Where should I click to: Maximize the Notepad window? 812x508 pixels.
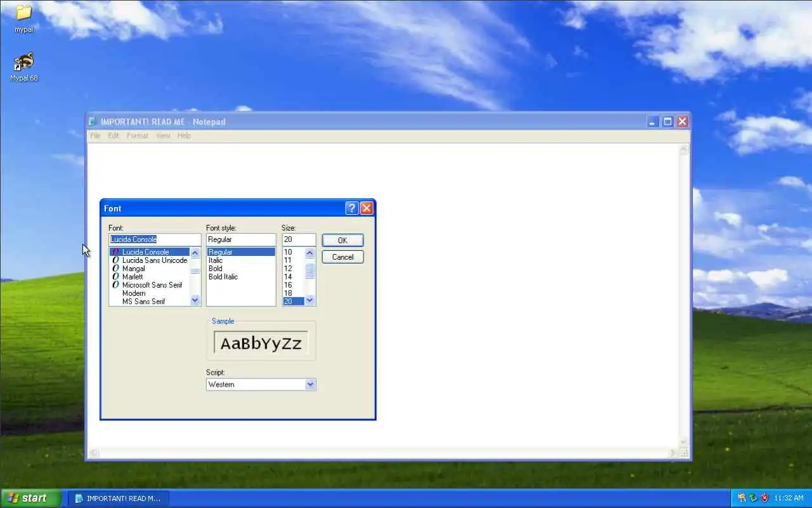point(668,122)
